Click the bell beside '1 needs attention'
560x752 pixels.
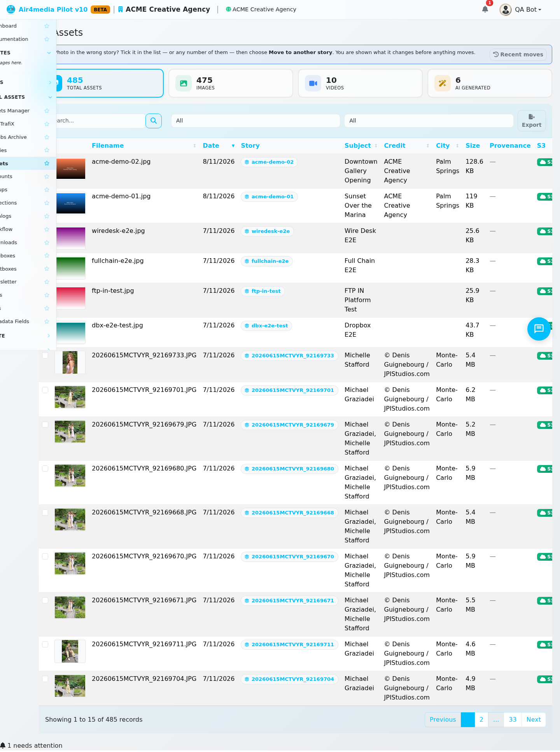click(x=3, y=745)
